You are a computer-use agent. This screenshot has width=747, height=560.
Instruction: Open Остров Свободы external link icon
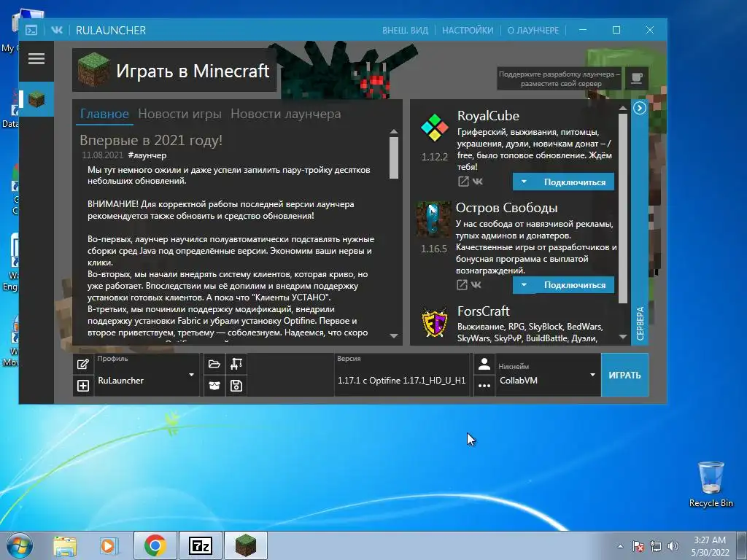[462, 285]
